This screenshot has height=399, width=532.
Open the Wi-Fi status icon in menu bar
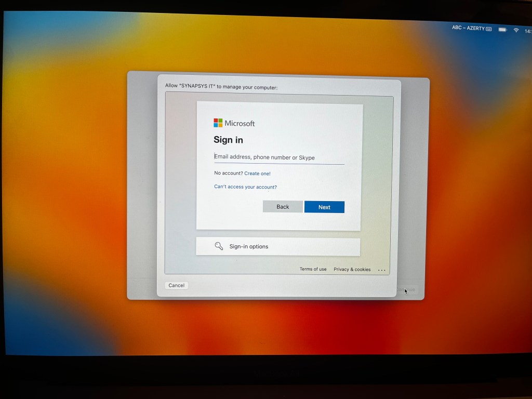516,30
